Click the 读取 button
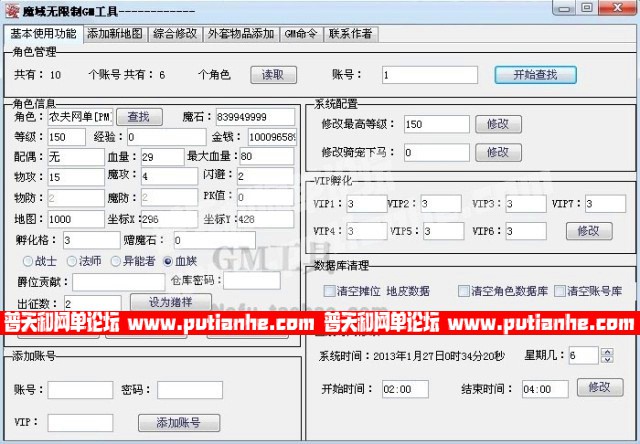Screen dimensions: 640x444 tap(273, 75)
